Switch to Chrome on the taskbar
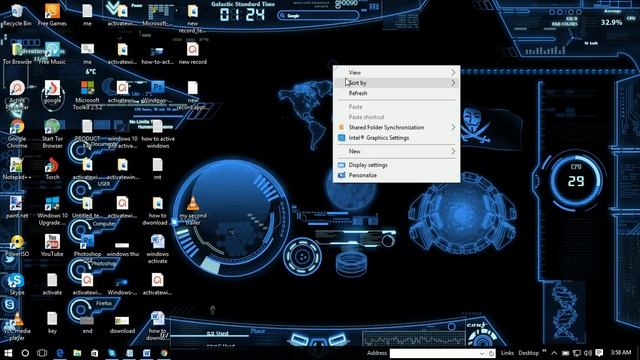Image resolution: width=640 pixels, height=360 pixels. (x=164, y=353)
